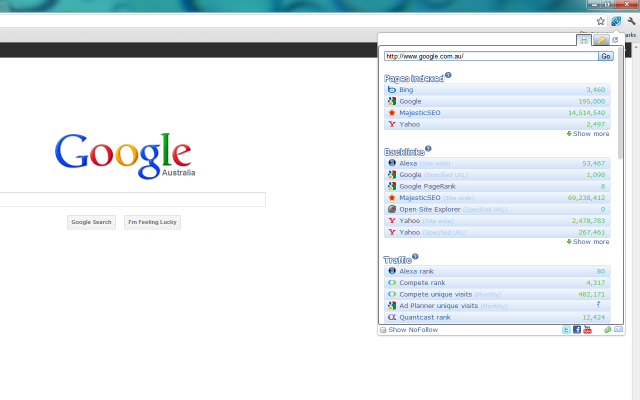640x400 pixels.
Task: Toggle the Show NoFollow checkbox
Action: tap(383, 330)
